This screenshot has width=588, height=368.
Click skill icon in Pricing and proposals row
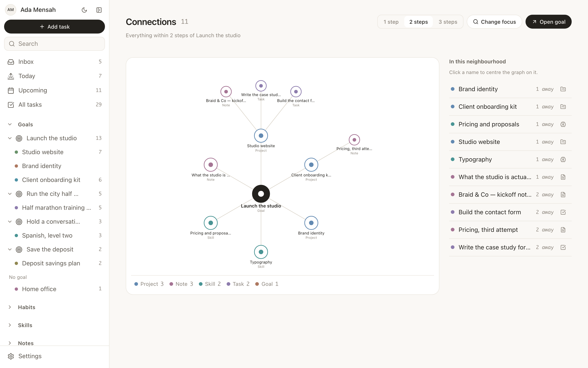point(563,124)
